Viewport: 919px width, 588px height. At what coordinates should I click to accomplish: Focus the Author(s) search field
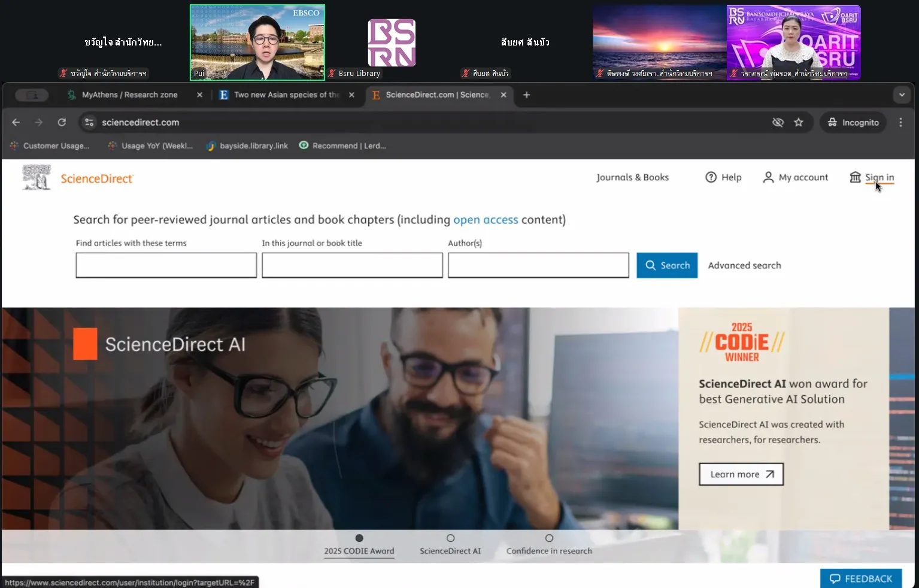coord(538,265)
